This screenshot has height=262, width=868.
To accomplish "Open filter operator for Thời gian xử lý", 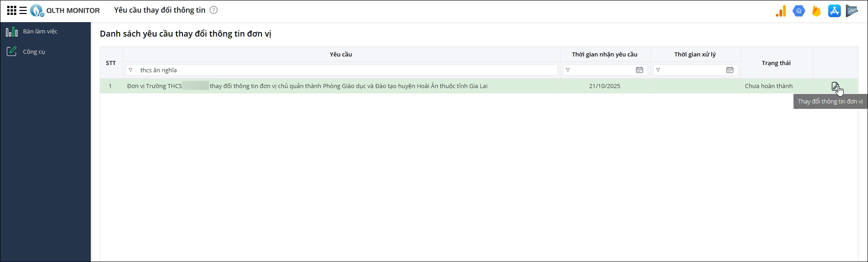I will 658,70.
